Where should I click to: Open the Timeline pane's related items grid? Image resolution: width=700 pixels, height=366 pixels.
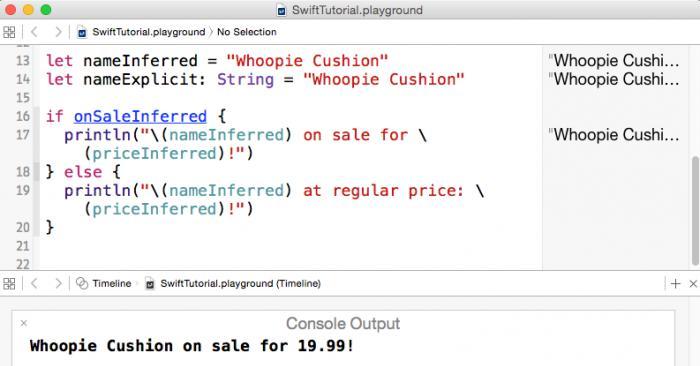pos(9,283)
